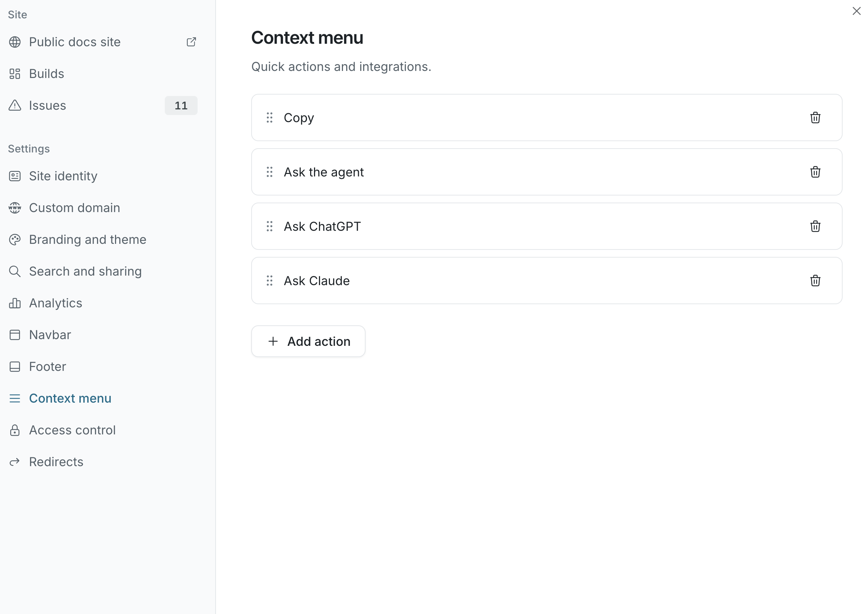Click the Builds grid icon

click(15, 74)
